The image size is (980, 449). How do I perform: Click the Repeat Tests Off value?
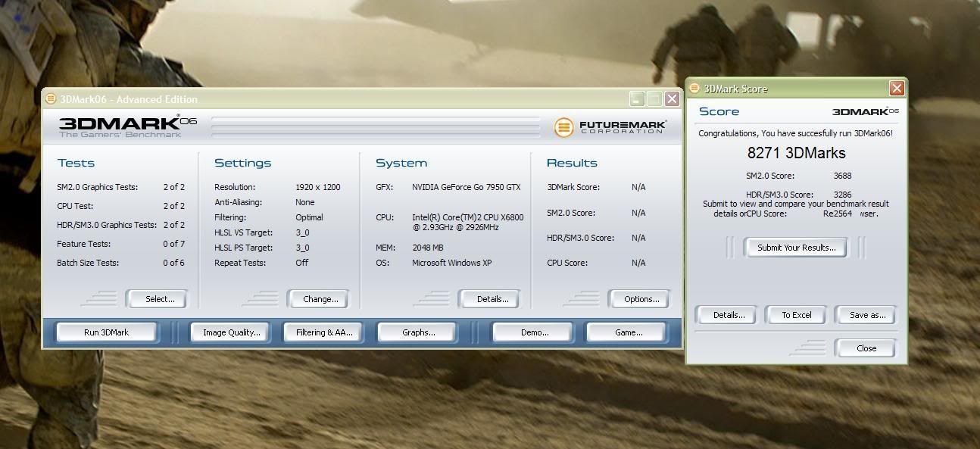(x=301, y=263)
